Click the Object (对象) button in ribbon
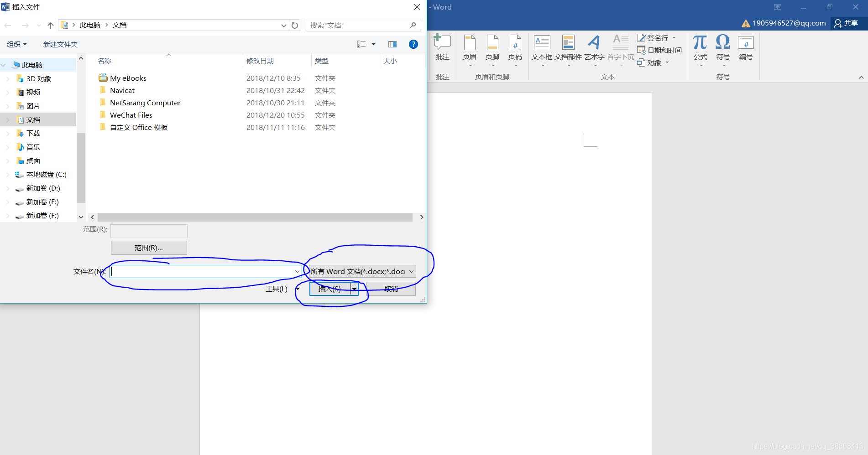 coord(653,62)
